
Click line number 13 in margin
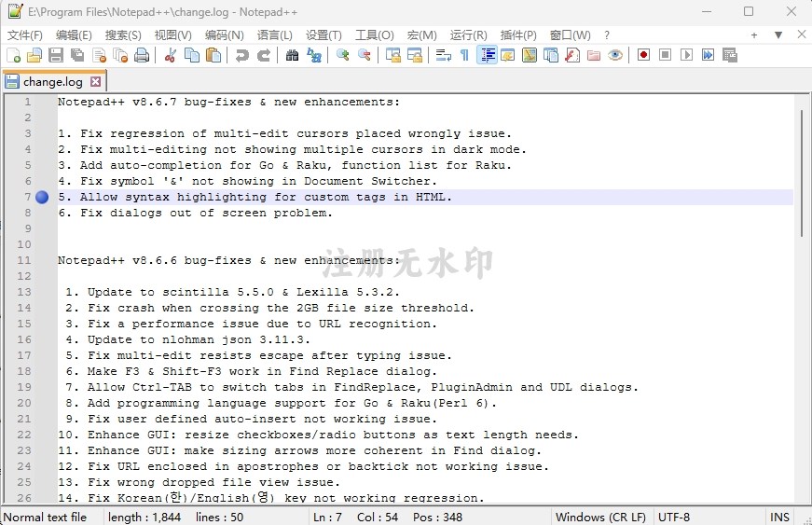point(24,292)
